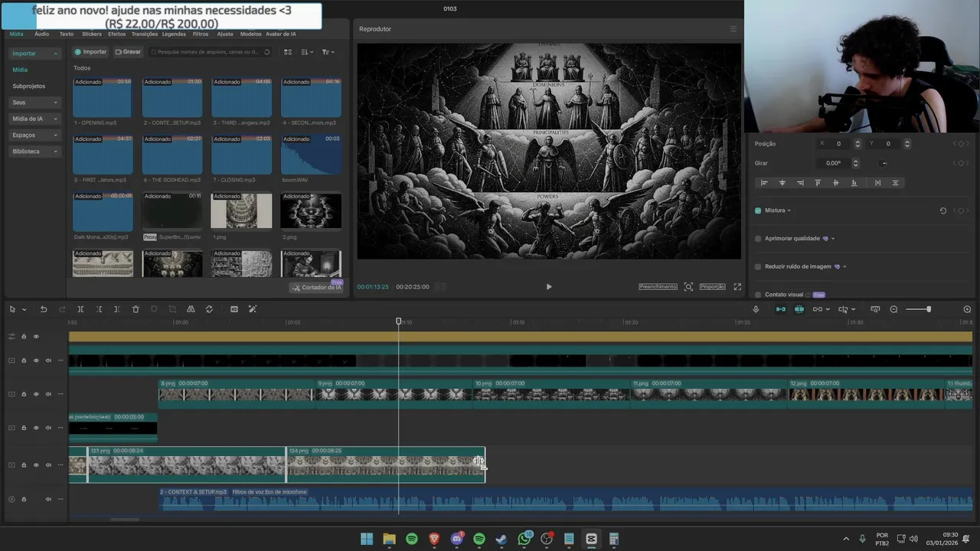Switch to the Transições tab
Screen dimensions: 980x551
tap(144, 34)
